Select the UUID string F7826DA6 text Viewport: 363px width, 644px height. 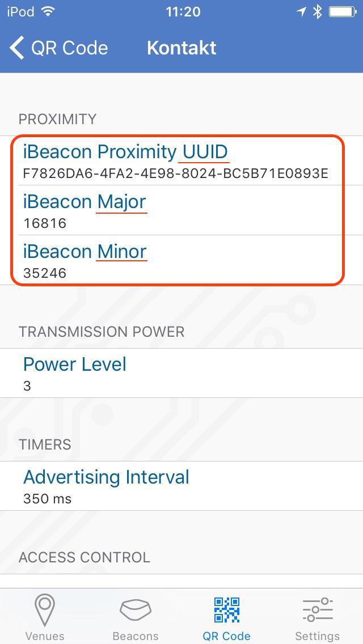[x=175, y=173]
